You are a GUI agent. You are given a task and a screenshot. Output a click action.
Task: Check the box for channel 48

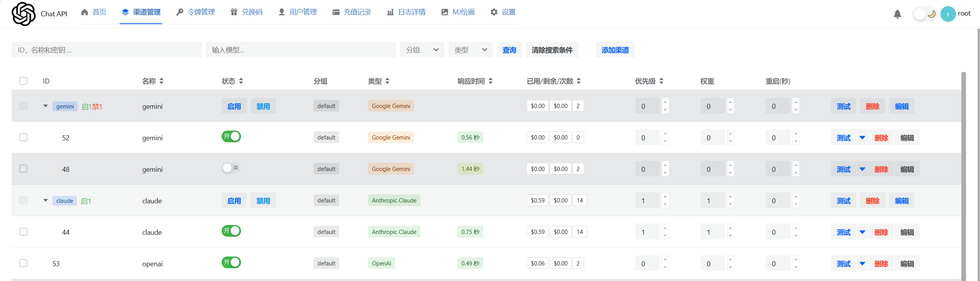coord(23,169)
